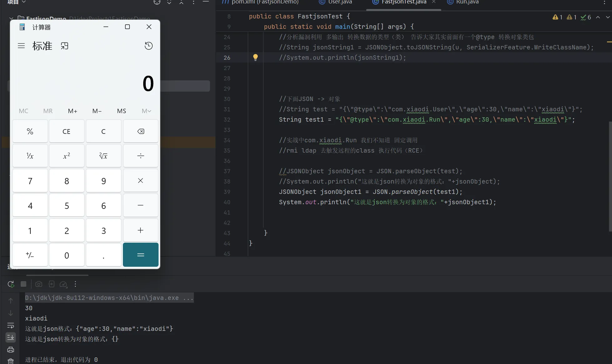Open the calculator memory list dropdown

(146, 111)
